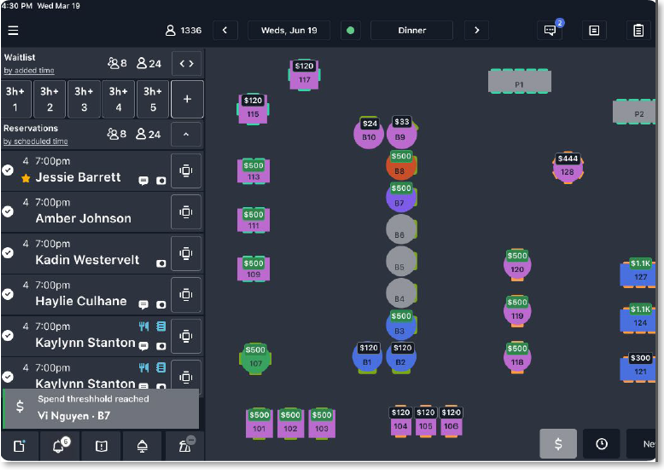Open messages with 2 unread badge
The height and width of the screenshot is (470, 664).
click(550, 30)
